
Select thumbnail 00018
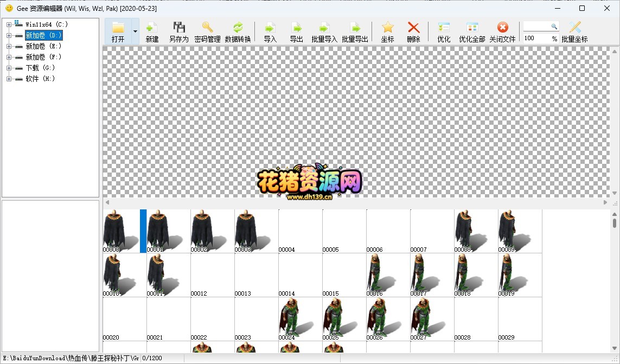tap(476, 275)
